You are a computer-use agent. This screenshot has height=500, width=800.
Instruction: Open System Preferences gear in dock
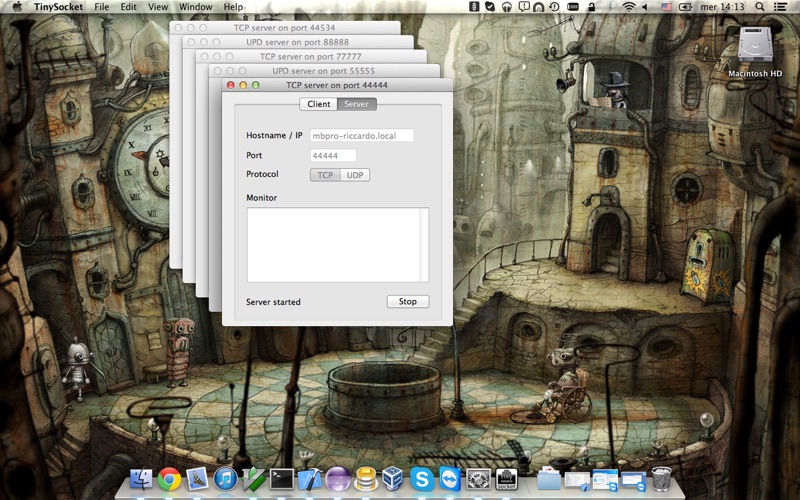(x=478, y=480)
